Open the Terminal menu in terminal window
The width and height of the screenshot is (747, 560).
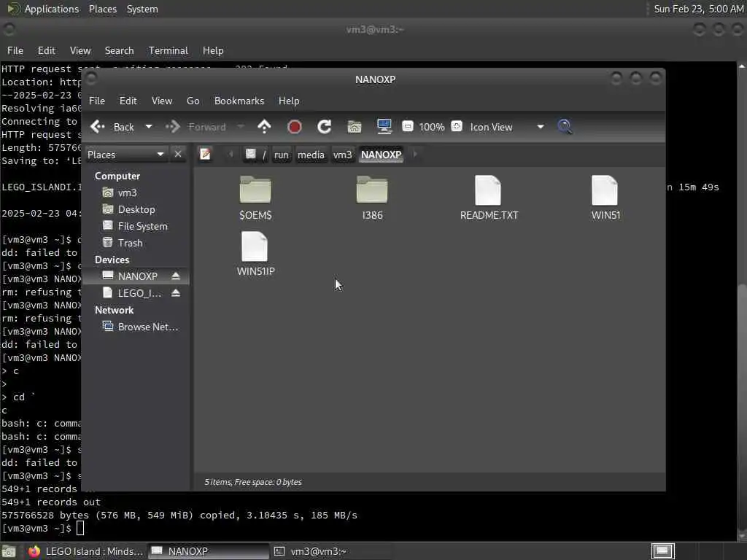pos(169,50)
